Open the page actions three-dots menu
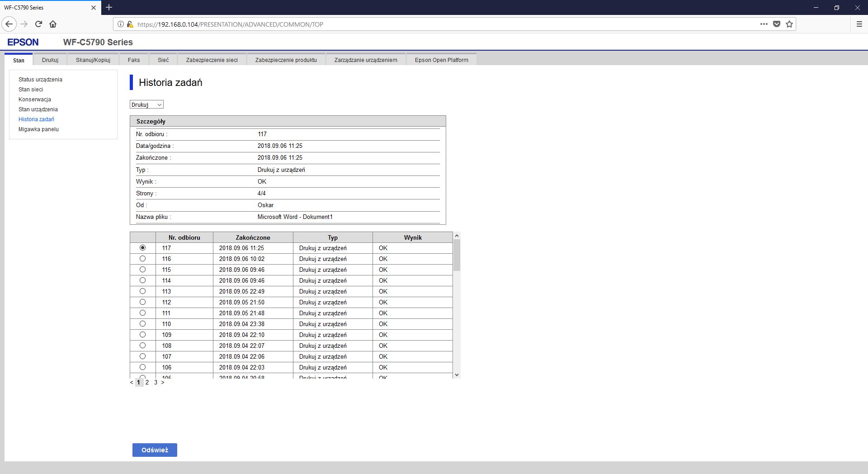This screenshot has width=868, height=474. point(764,24)
